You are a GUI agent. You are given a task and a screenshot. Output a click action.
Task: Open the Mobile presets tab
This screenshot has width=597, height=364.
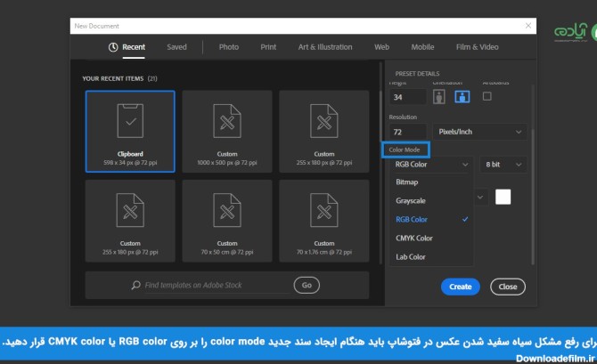pyautogui.click(x=422, y=47)
